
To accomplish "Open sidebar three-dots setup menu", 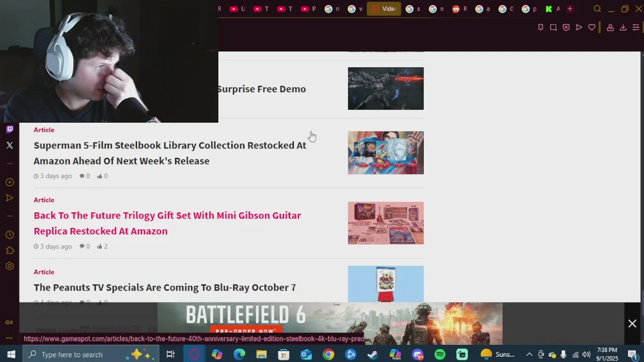I will [9, 338].
